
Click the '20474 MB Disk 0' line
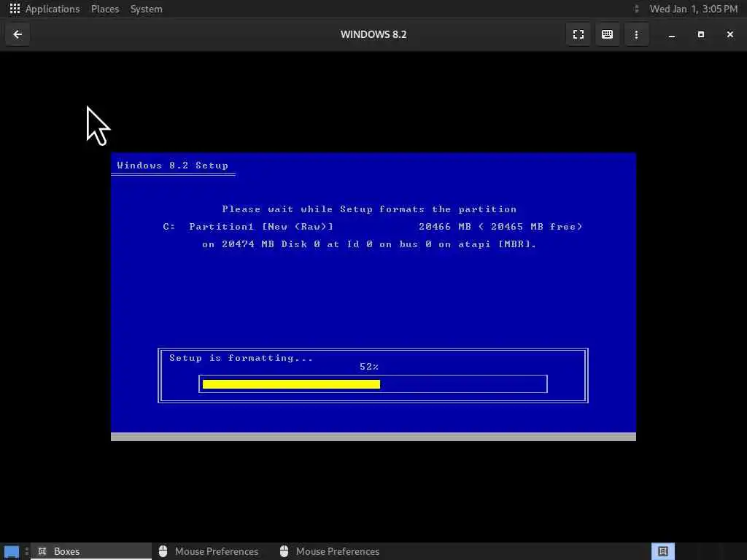pyautogui.click(x=369, y=244)
